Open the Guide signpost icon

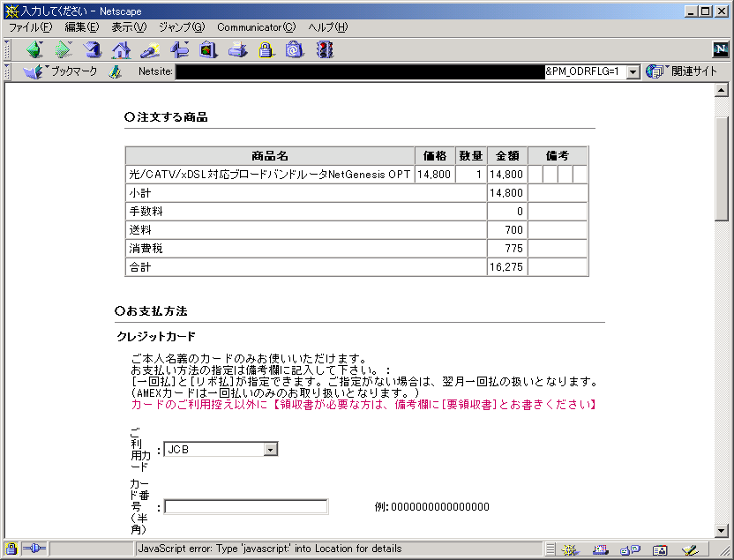point(179,49)
